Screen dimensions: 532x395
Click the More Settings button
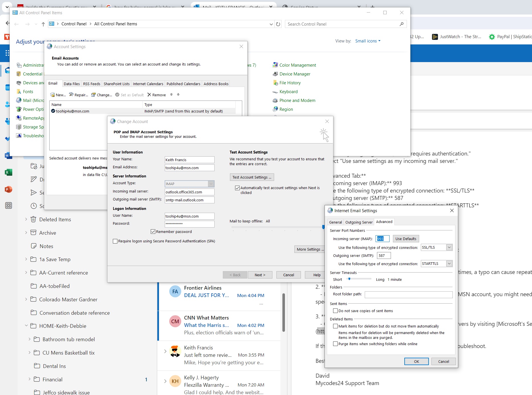[310, 249]
